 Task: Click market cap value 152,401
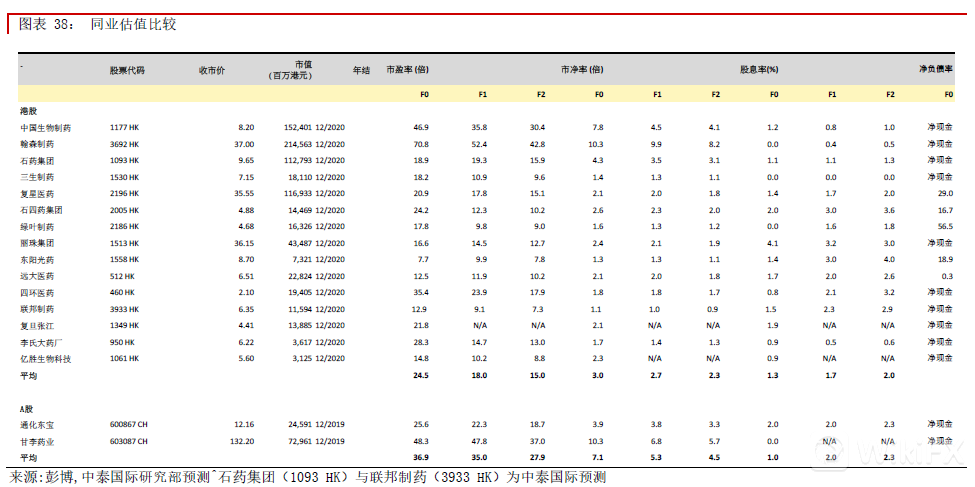pyautogui.click(x=298, y=128)
